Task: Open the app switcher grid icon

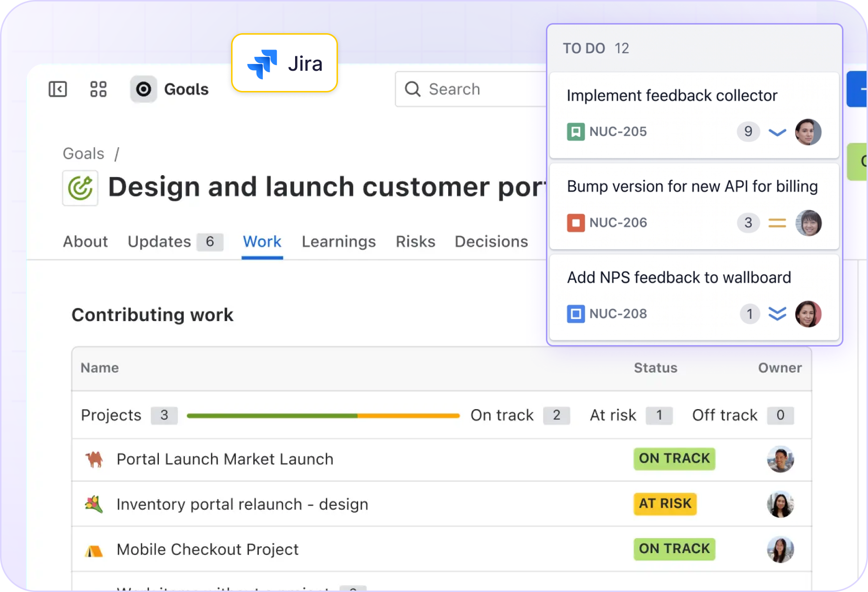Action: [x=98, y=89]
